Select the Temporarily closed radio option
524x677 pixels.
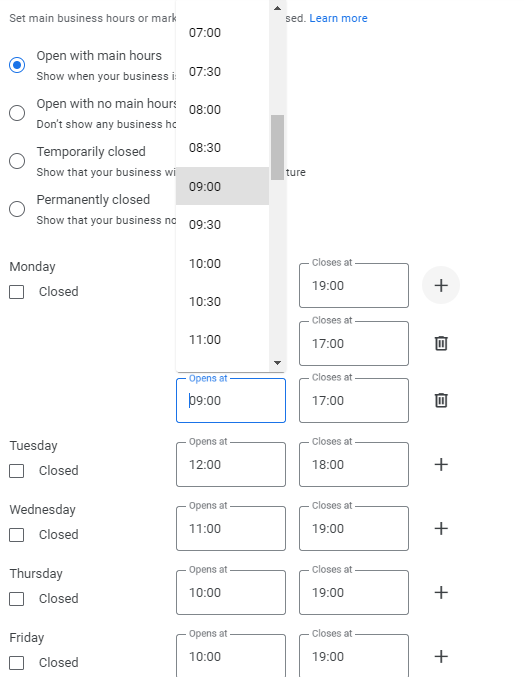click(x=17, y=161)
